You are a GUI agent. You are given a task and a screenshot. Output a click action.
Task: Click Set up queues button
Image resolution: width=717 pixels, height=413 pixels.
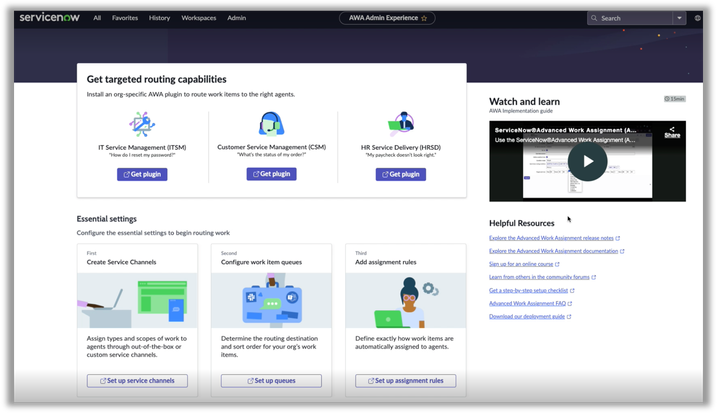[x=271, y=381]
